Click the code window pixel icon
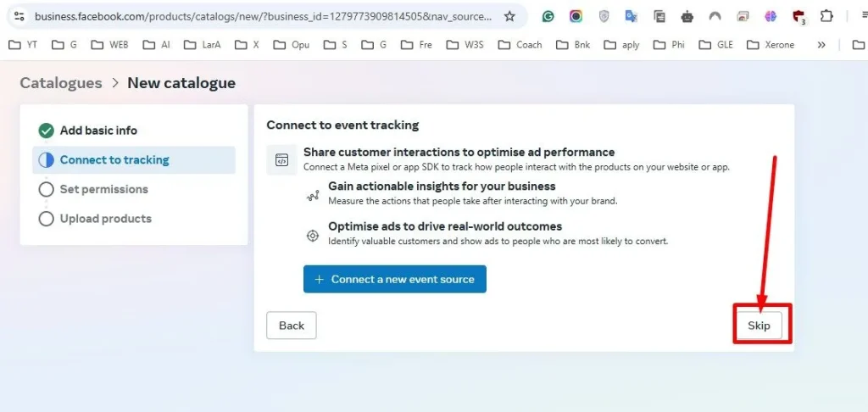 [x=281, y=160]
